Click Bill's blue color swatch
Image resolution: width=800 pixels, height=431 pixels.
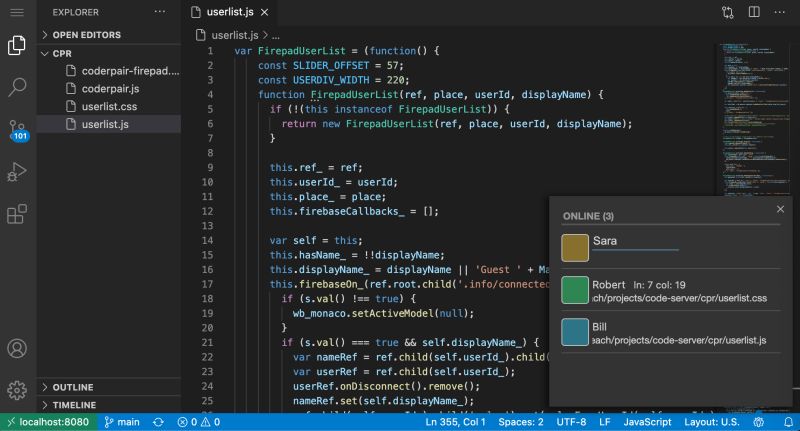[x=575, y=332]
